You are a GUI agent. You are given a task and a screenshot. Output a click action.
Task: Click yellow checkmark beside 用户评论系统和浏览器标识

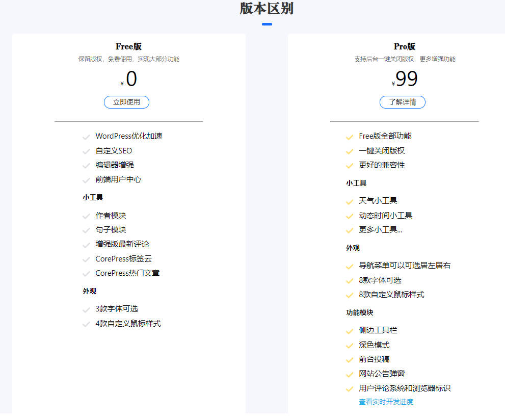tap(350, 389)
